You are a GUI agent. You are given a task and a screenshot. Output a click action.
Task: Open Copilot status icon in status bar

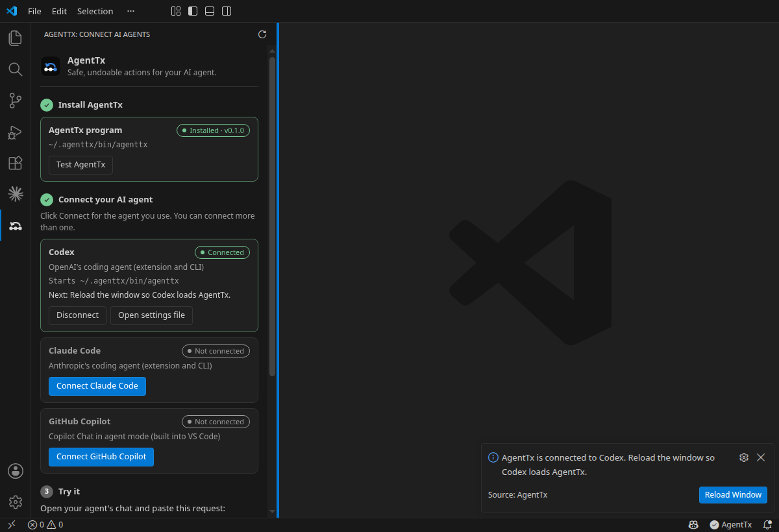(693, 525)
